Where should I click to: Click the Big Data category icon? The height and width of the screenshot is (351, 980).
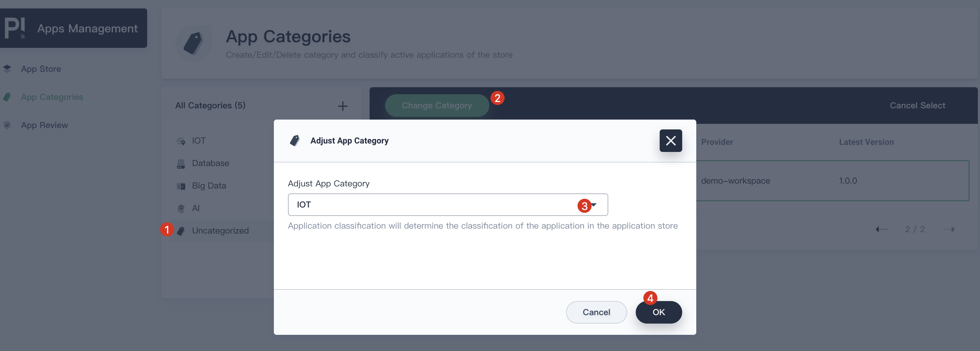pos(181,186)
